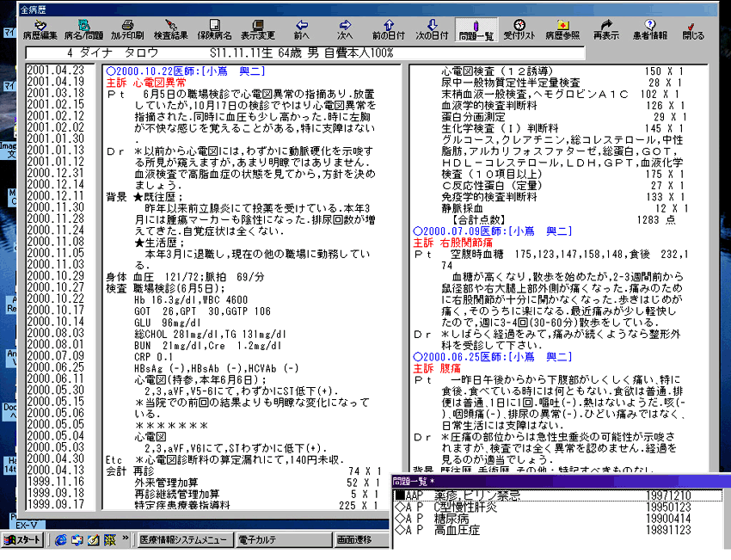Viewport: 731px width, 560px height.
Task: Click the 問題一覧 panel title bar
Action: pyautogui.click(x=561, y=481)
